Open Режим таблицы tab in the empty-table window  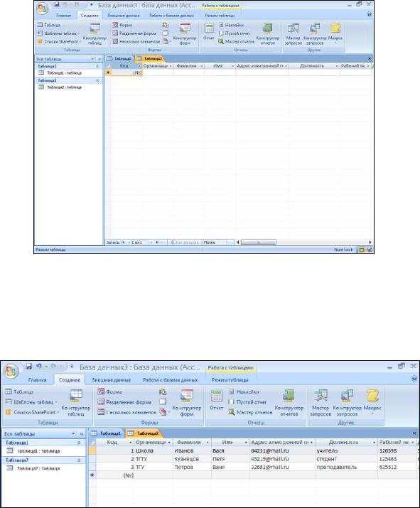(x=220, y=15)
